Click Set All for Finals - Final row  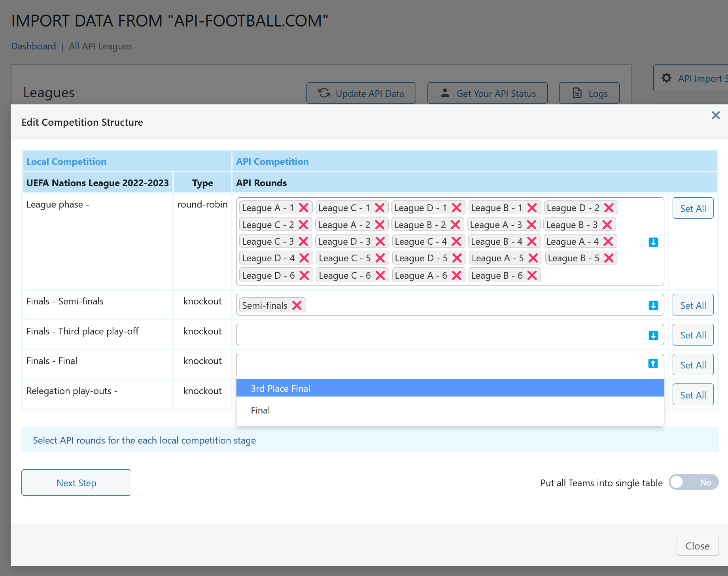(x=693, y=365)
